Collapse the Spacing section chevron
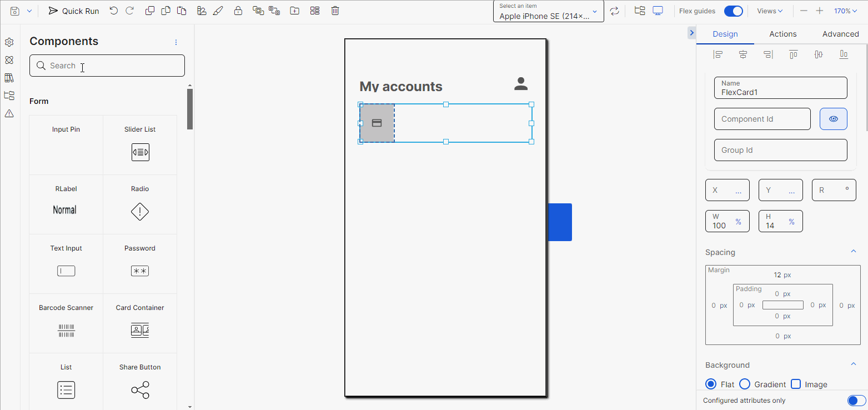This screenshot has width=868, height=410. point(854,251)
